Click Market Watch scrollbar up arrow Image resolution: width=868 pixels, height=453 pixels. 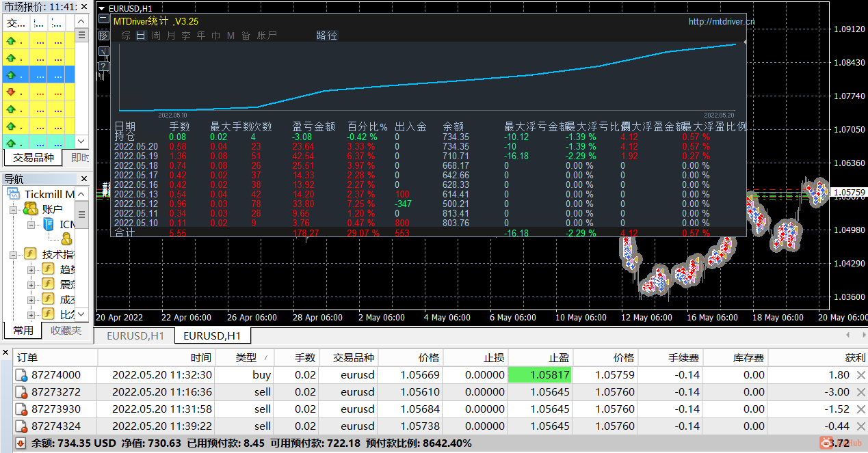[82, 22]
